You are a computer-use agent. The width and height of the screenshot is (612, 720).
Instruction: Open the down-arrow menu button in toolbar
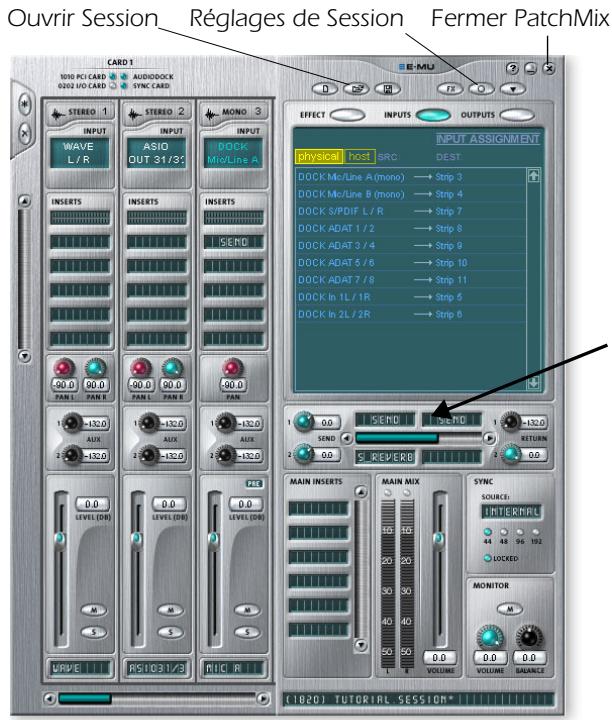(513, 89)
